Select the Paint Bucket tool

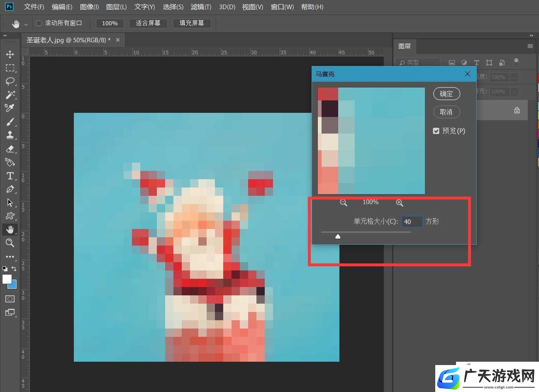click(x=10, y=162)
